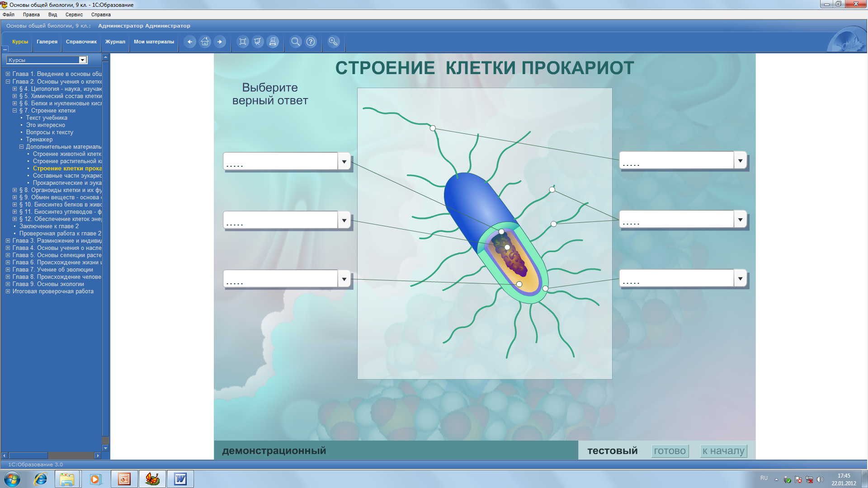The height and width of the screenshot is (488, 868).
Task: Open the Правка menu
Action: pos(31,14)
